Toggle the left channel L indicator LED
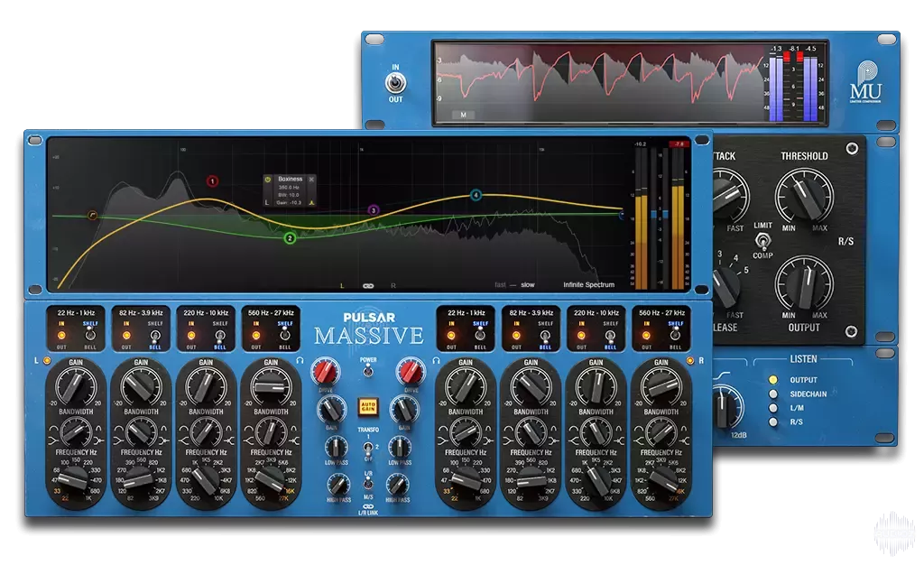Screen dimensions: 924x565 pyautogui.click(x=47, y=360)
